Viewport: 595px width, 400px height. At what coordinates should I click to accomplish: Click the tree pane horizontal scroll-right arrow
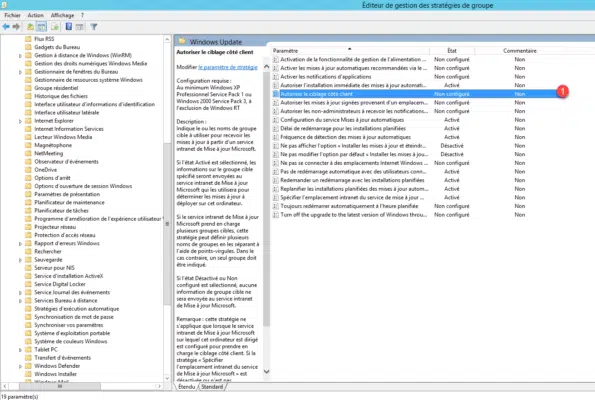click(x=159, y=386)
